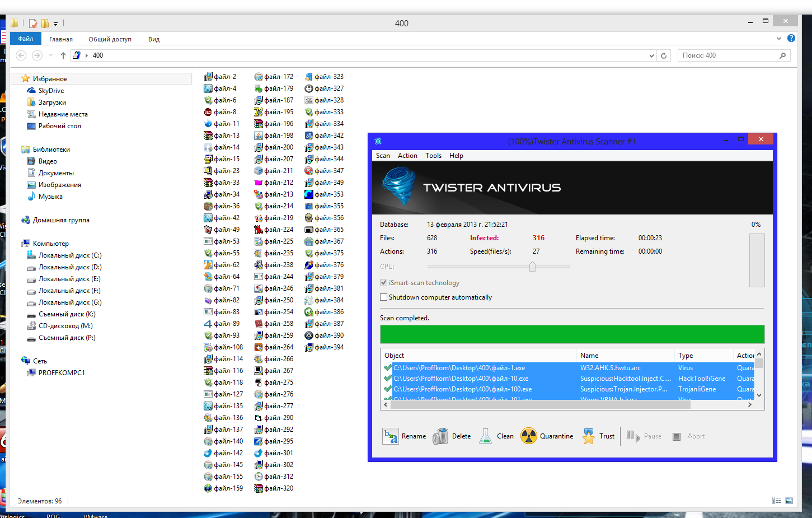Click the address path chevron before 400
Viewport: 812px width, 518px height.
(x=87, y=55)
